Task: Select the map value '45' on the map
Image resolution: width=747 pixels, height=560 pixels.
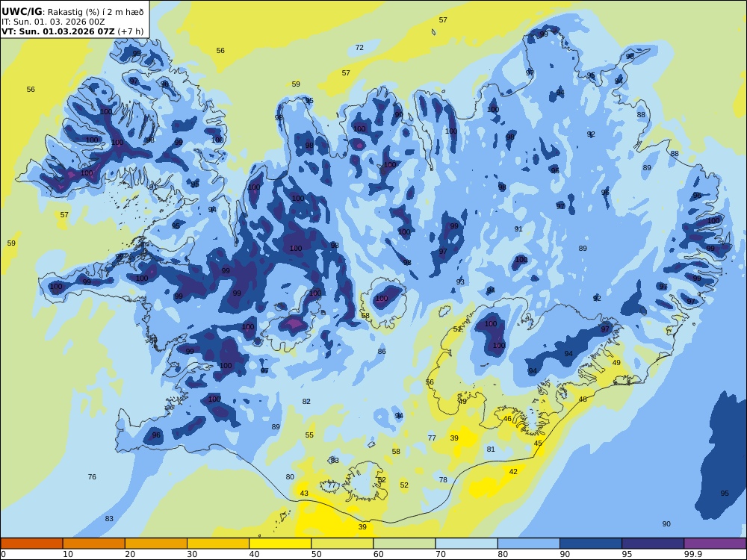Action: [x=538, y=444]
